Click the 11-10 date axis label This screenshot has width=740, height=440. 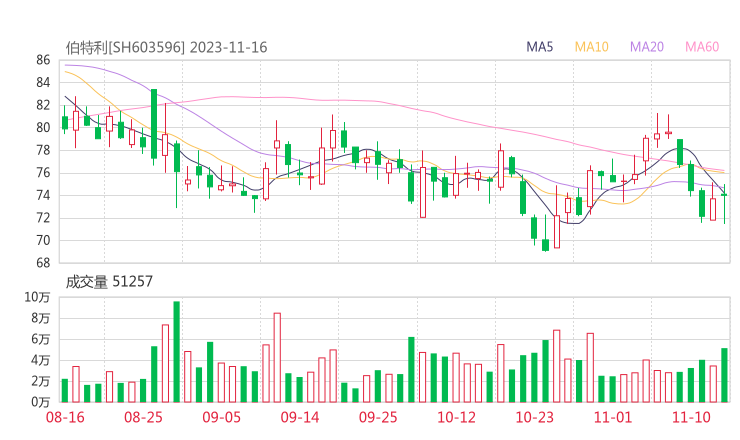pos(691,417)
